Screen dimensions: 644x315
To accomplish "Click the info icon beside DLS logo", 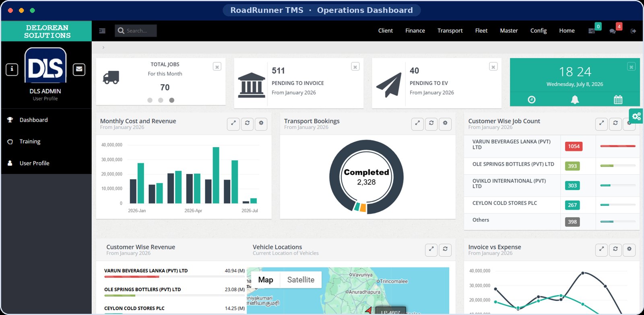I will (x=12, y=69).
